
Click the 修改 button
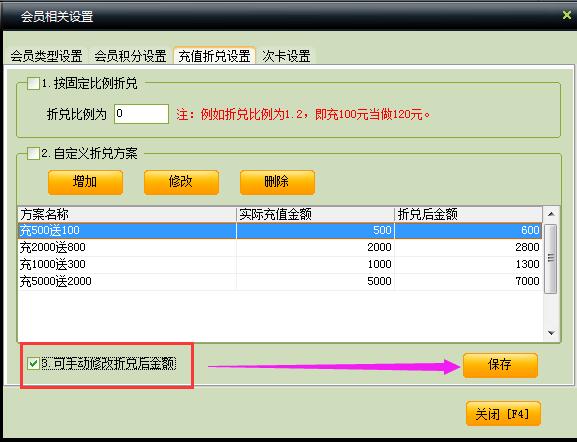pyautogui.click(x=181, y=182)
